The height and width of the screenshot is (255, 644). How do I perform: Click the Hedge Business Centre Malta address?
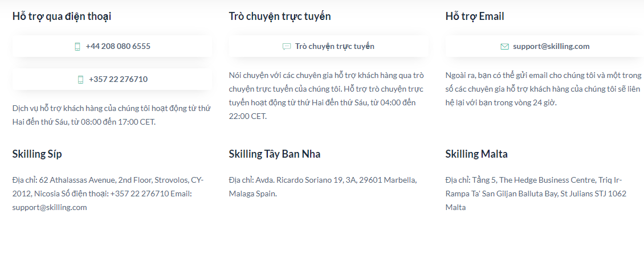tap(536, 194)
